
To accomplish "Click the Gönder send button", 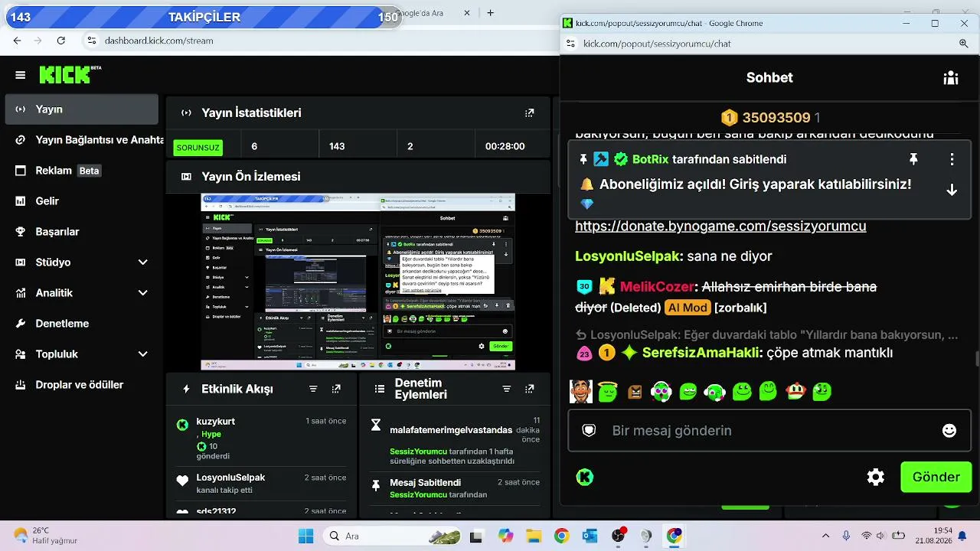I will coord(936,477).
